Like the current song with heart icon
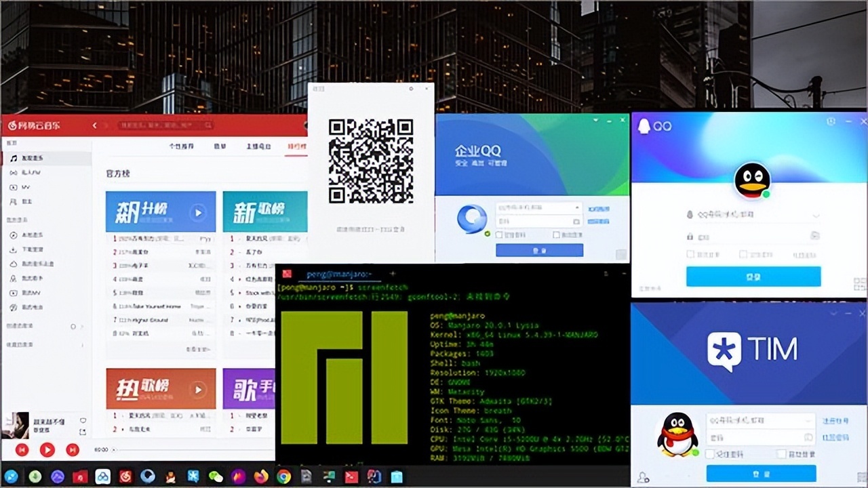The image size is (868, 488). coord(83,421)
